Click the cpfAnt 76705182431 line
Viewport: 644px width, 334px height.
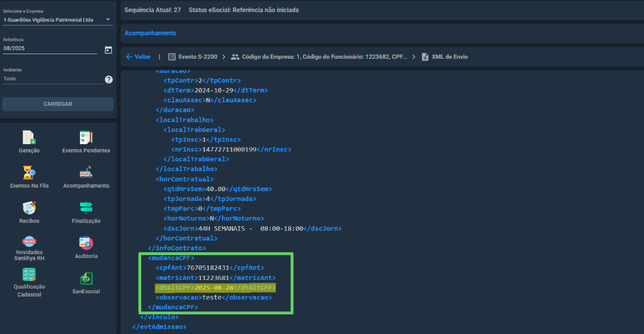pos(210,268)
